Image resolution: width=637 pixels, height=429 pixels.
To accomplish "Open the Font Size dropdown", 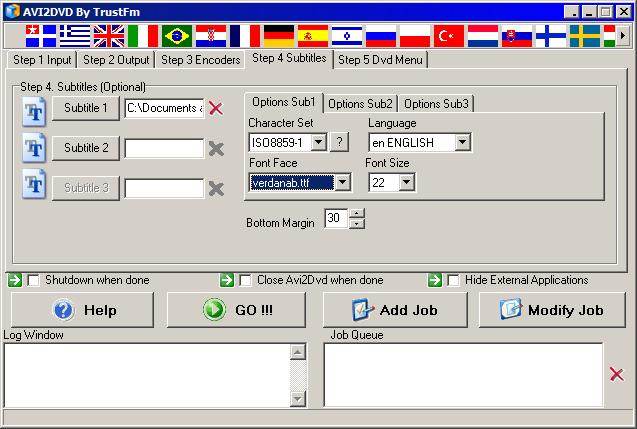I will point(406,182).
